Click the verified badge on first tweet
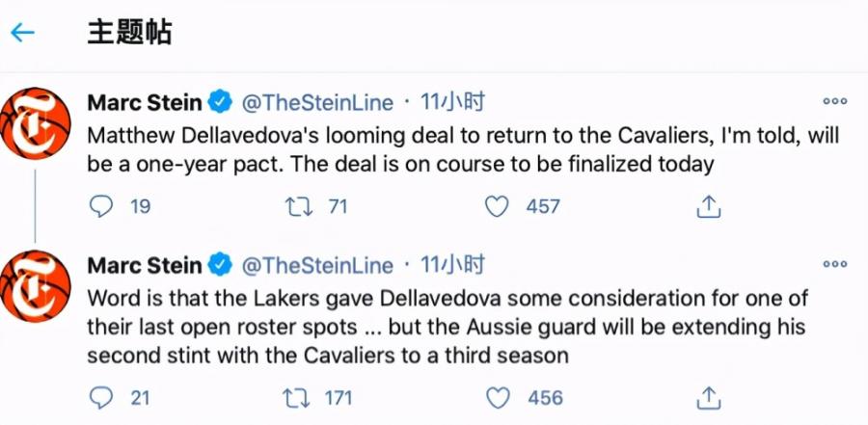Image resolution: width=868 pixels, height=425 pixels. pos(220,102)
